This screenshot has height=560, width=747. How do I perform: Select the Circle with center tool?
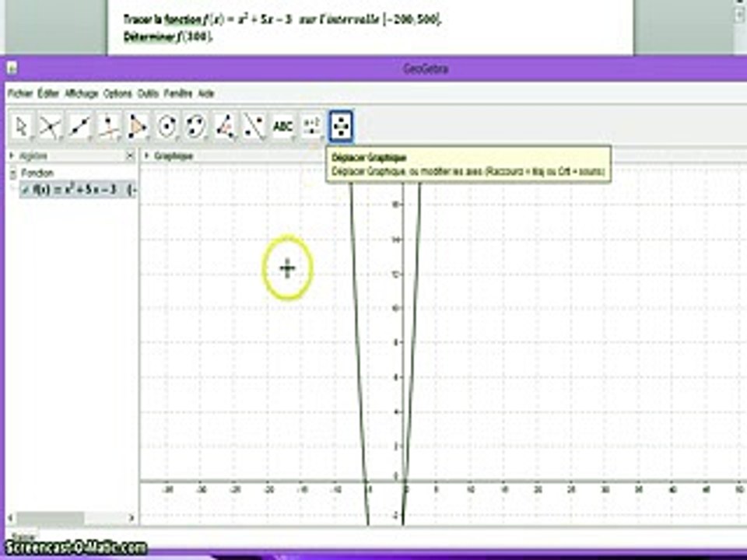coord(167,127)
